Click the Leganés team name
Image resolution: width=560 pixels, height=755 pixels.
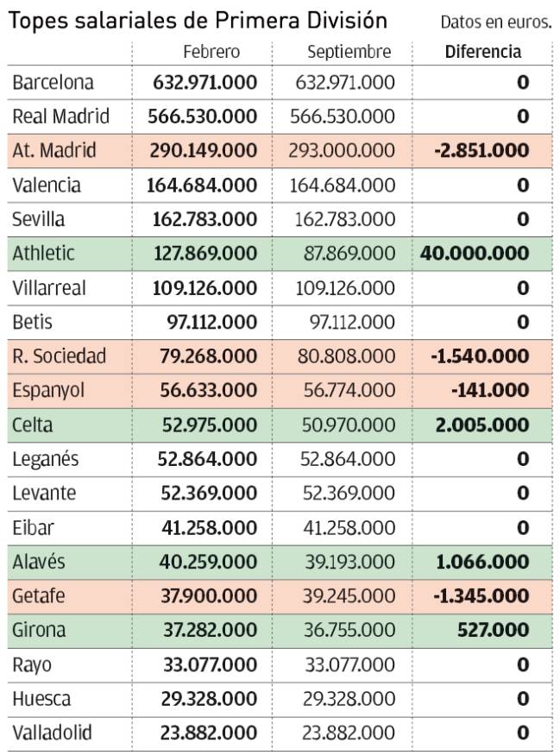click(46, 459)
